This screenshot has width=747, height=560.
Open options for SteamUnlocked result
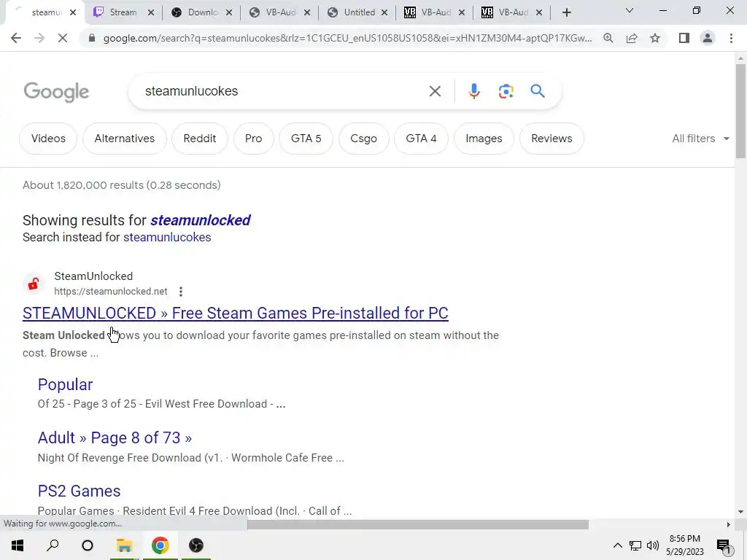pyautogui.click(x=181, y=292)
